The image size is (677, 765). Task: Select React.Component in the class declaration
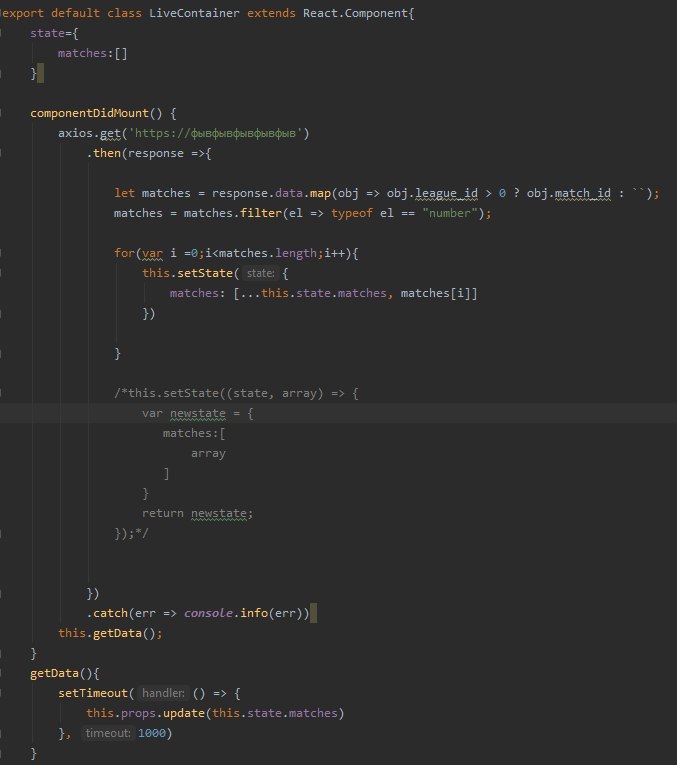356,13
